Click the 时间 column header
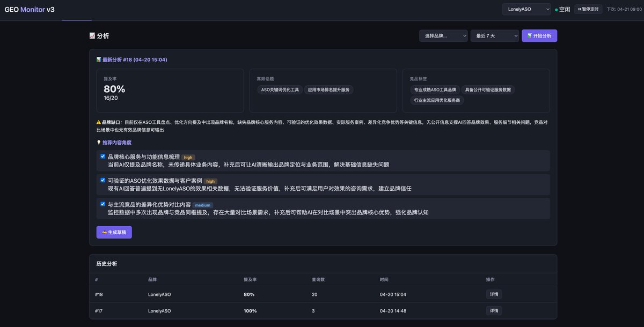Screen dimensions: 644x327 click(384, 279)
